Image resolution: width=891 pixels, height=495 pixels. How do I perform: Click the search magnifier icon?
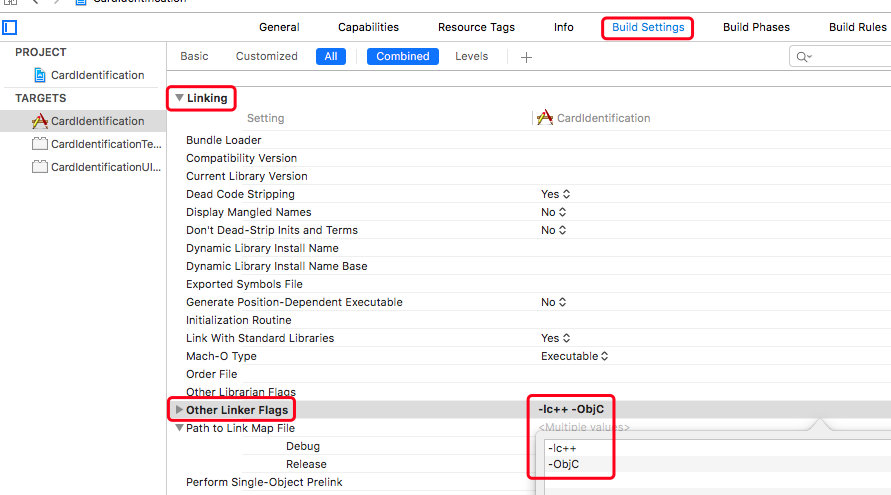[x=803, y=57]
